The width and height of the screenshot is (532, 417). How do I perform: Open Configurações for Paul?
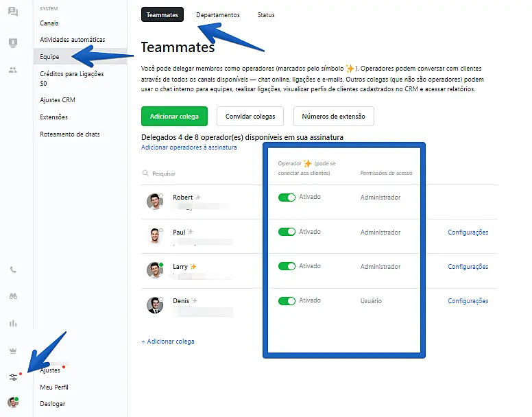click(468, 232)
